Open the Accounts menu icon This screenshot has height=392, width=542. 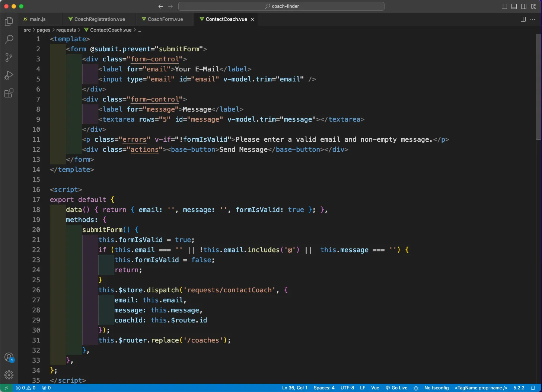pyautogui.click(x=9, y=357)
